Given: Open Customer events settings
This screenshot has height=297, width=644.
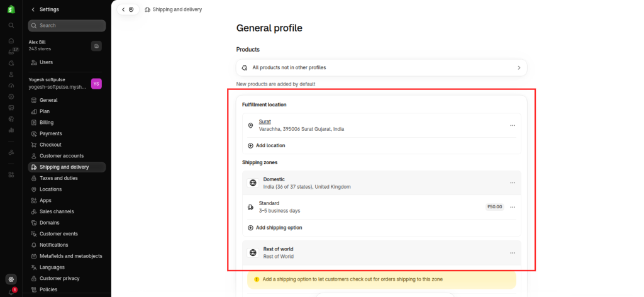Looking at the screenshot, I should click(67, 233).
